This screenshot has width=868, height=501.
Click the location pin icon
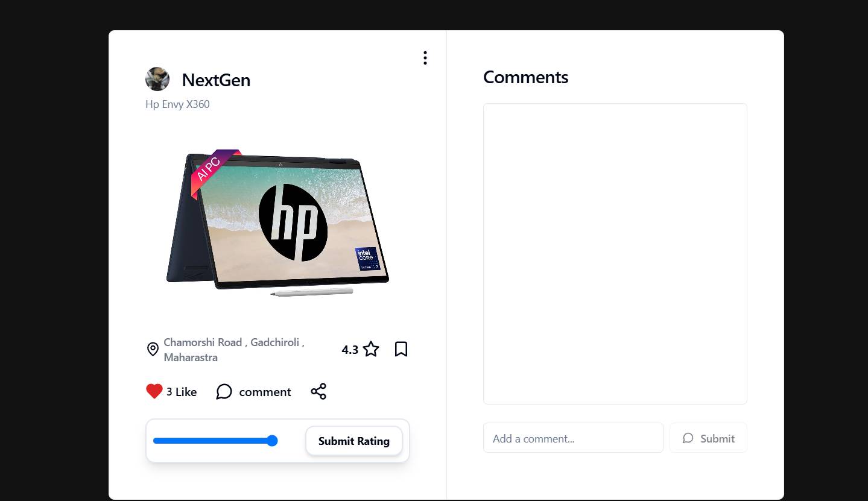[x=153, y=349]
